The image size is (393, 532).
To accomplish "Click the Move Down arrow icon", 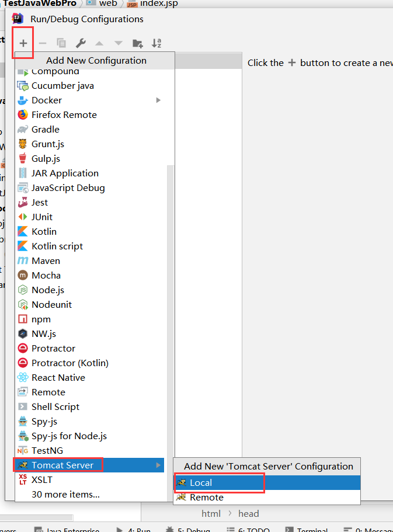I will click(119, 43).
